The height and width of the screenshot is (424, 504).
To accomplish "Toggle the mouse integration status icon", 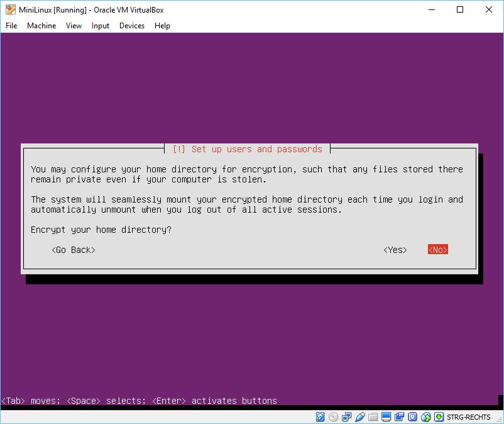I will pos(425,417).
